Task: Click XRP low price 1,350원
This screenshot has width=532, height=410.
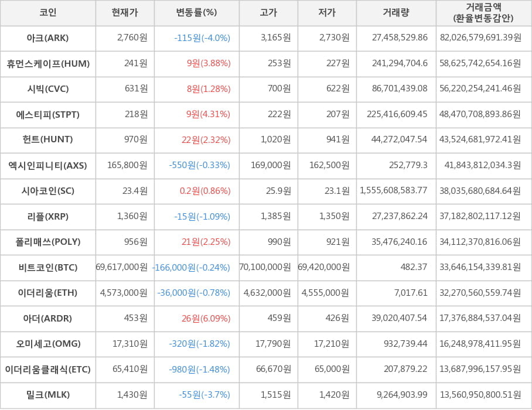Action: tap(334, 216)
